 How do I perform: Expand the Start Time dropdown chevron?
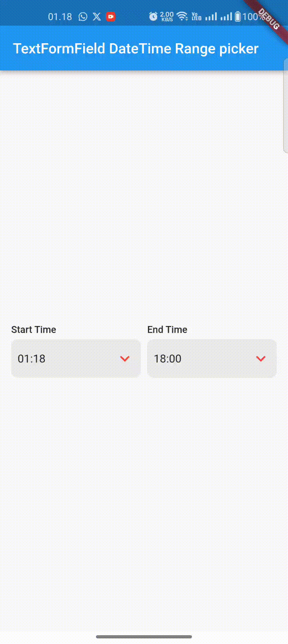click(124, 358)
